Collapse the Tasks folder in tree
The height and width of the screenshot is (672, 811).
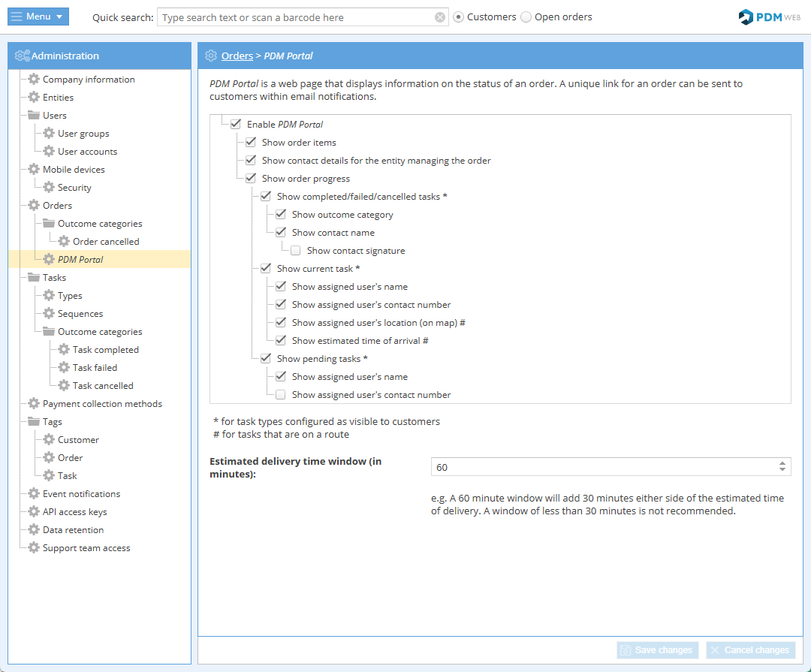click(x=34, y=278)
